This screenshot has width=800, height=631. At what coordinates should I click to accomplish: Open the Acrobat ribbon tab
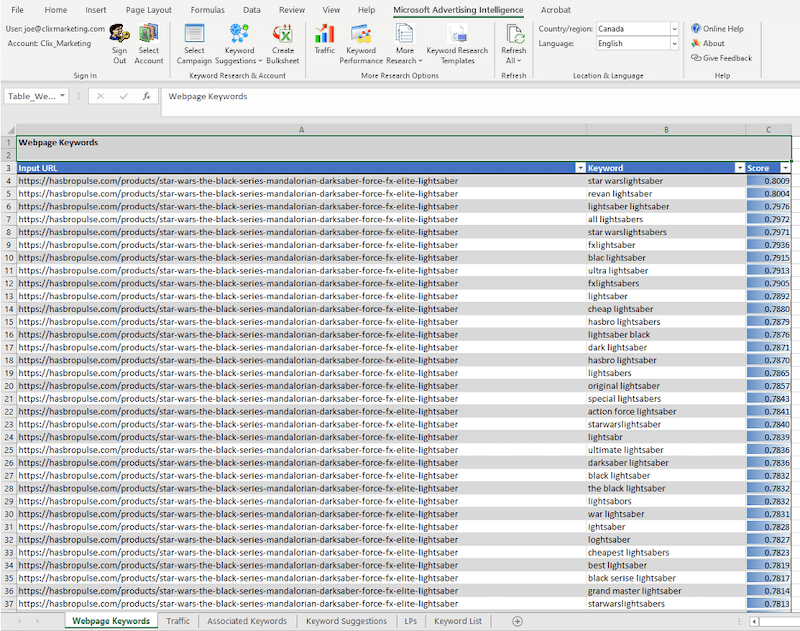pyautogui.click(x=556, y=10)
